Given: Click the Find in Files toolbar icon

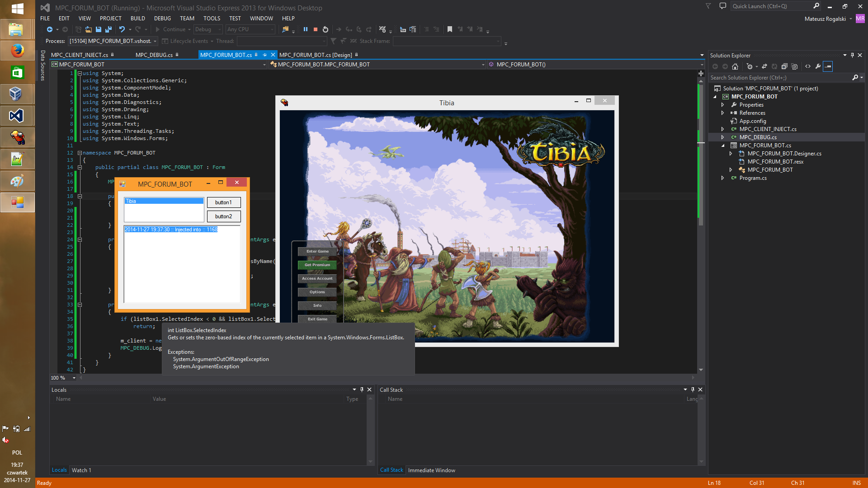Looking at the screenshot, I should [x=285, y=29].
